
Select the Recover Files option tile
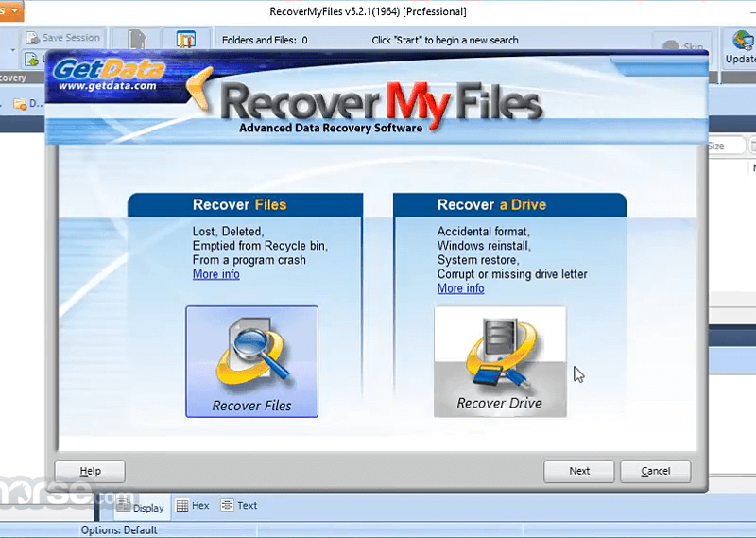(251, 361)
